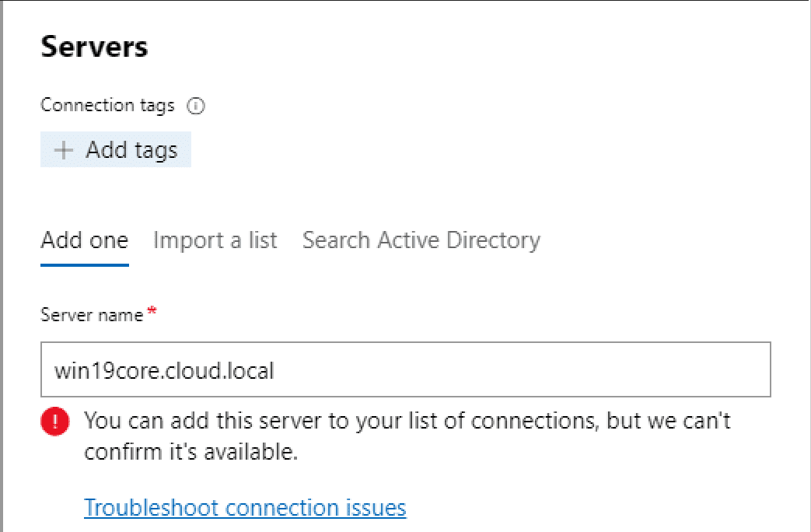Click the plus icon for adding tags

(x=64, y=150)
